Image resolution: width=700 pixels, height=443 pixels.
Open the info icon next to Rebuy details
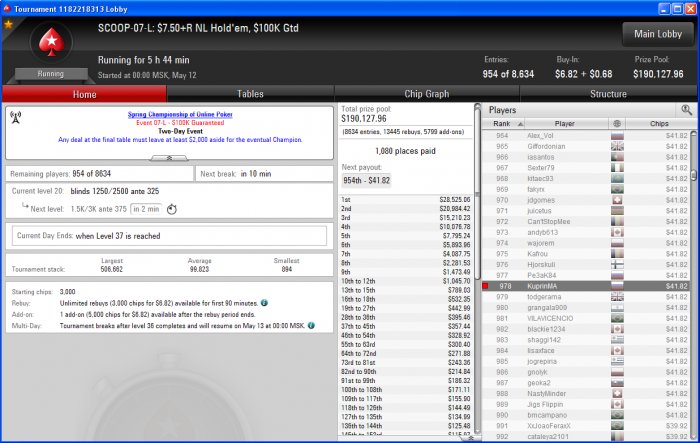[x=264, y=303]
